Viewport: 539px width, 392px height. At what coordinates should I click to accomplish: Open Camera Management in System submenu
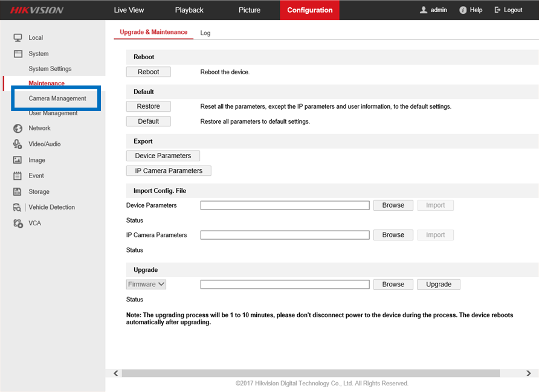[57, 98]
